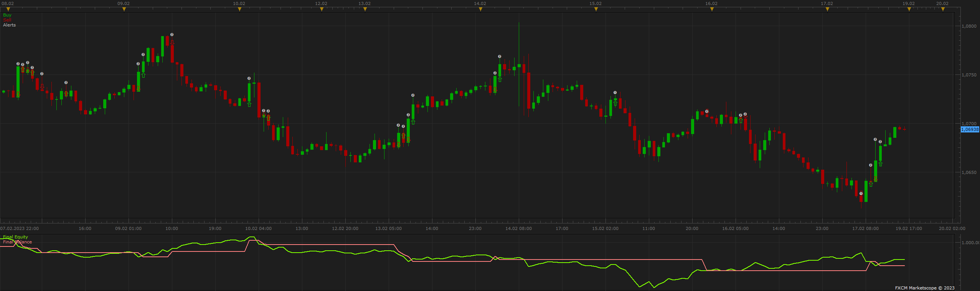Click the 09.02 01:00 time axis label

point(128,228)
